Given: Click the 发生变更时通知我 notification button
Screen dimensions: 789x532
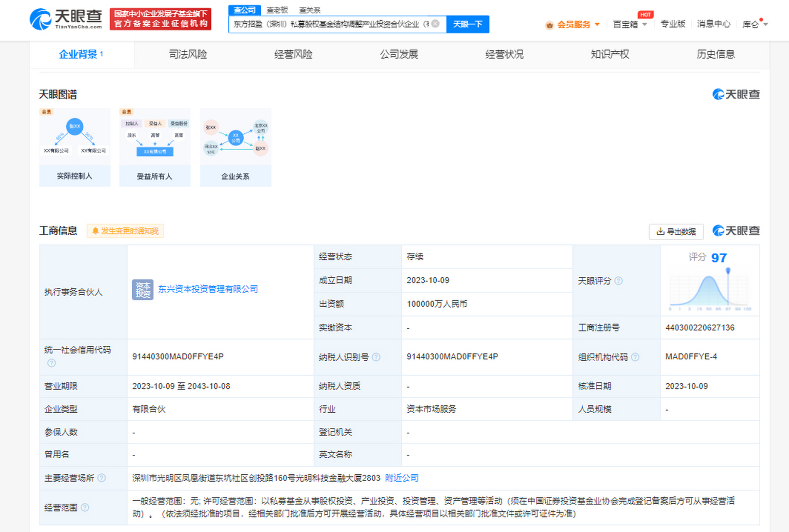Looking at the screenshot, I should [125, 231].
